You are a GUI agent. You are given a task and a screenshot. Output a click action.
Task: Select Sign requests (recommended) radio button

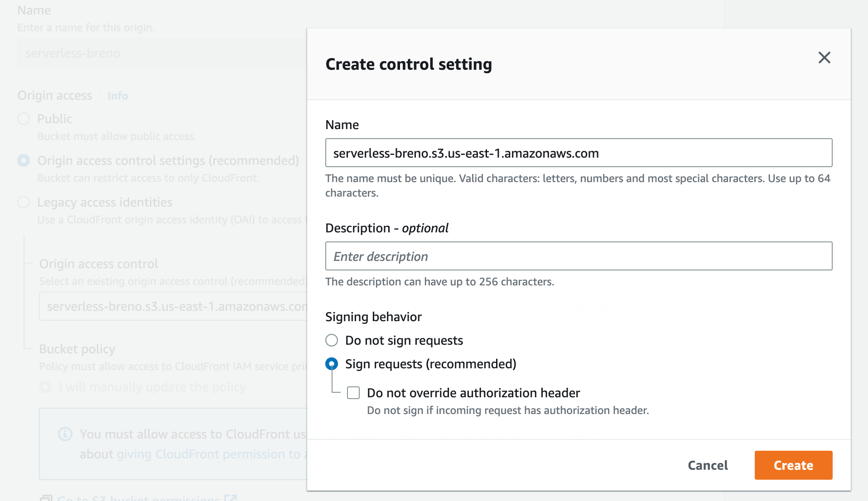click(x=332, y=364)
